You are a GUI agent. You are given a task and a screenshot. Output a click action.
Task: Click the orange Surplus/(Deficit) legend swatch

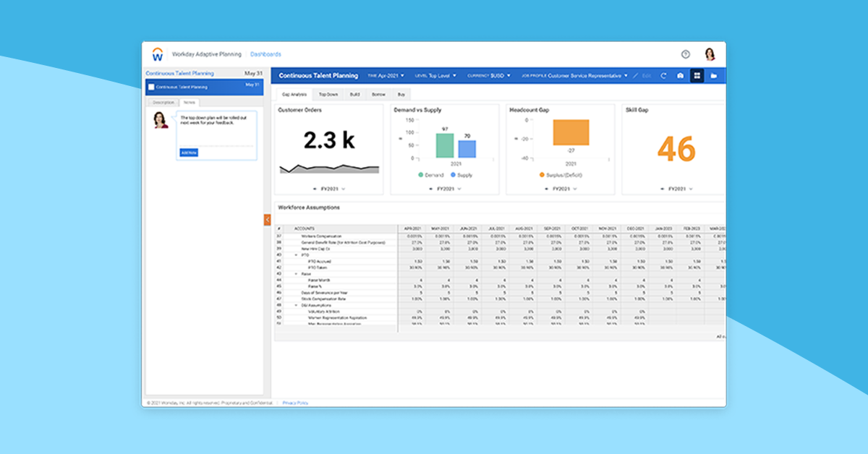click(x=542, y=175)
